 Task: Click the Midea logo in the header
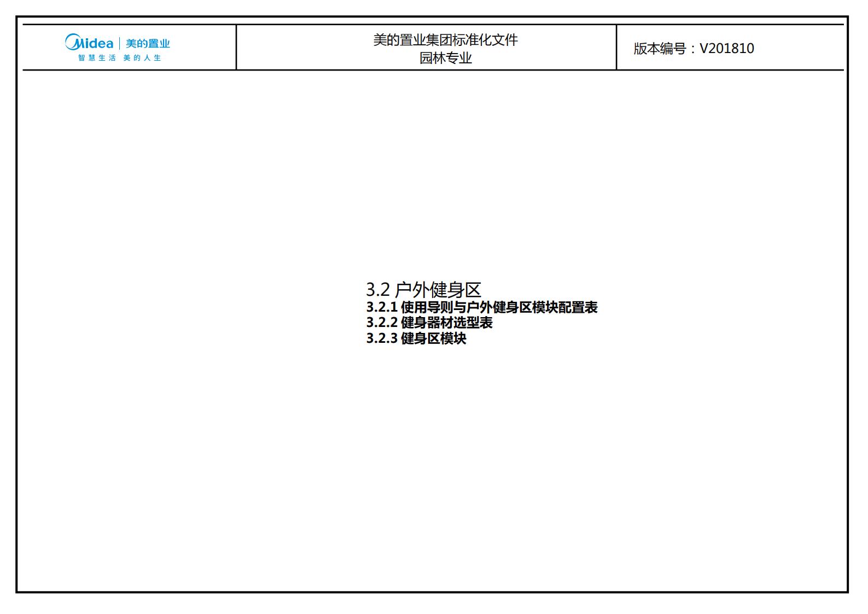coord(89,43)
